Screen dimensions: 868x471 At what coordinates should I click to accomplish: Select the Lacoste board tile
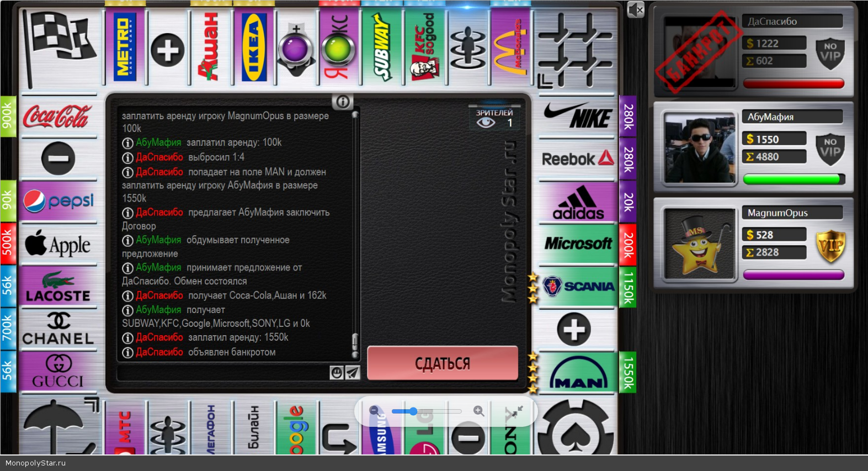point(58,287)
